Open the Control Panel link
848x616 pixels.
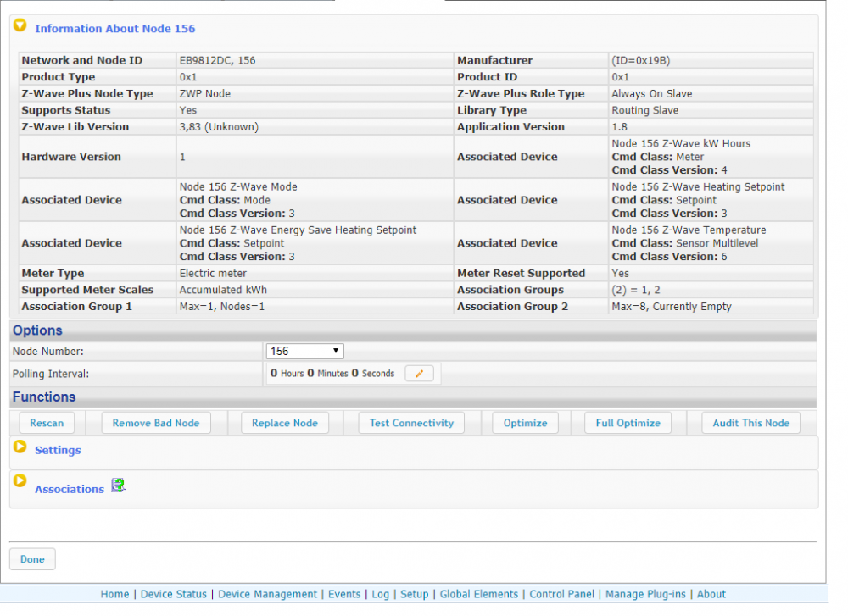pos(561,594)
